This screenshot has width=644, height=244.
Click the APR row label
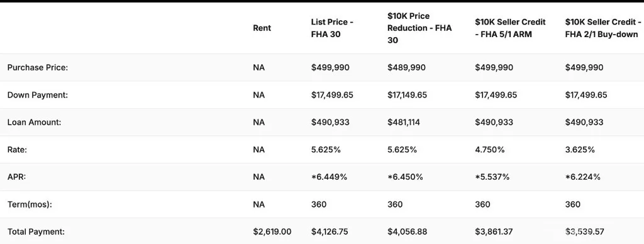[16, 177]
